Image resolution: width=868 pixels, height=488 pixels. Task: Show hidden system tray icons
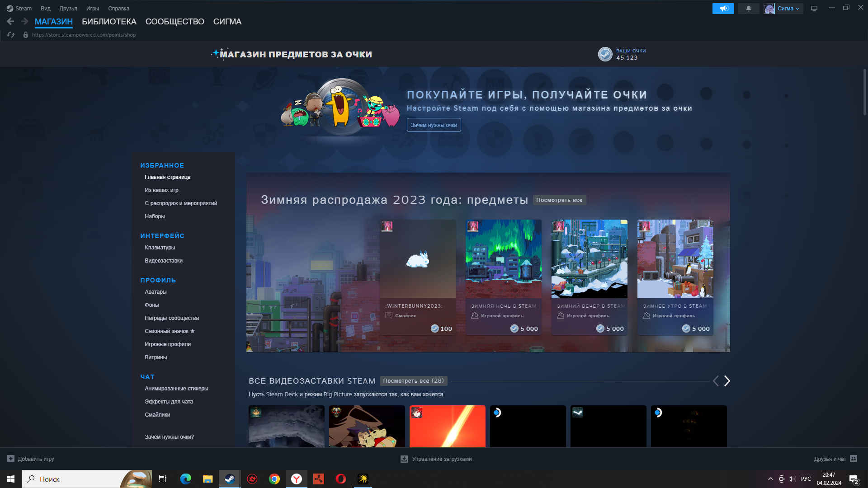coord(770,479)
